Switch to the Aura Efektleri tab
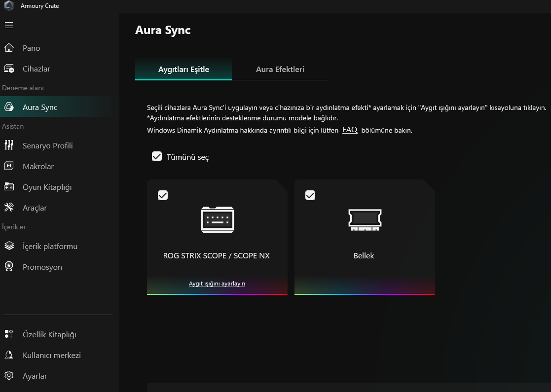This screenshot has height=392, width=551. (x=280, y=70)
